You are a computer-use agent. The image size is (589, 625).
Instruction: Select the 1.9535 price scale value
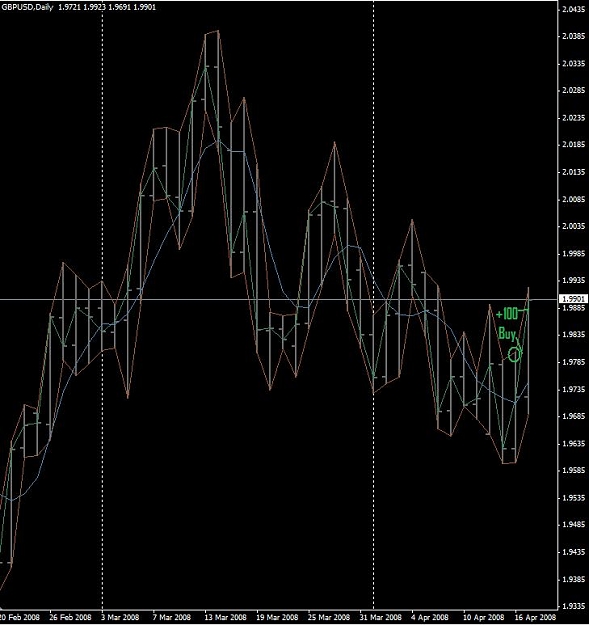tap(574, 498)
